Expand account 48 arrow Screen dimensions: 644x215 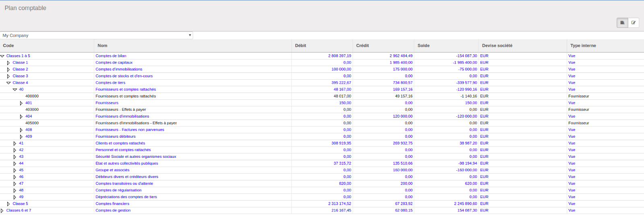15,190
